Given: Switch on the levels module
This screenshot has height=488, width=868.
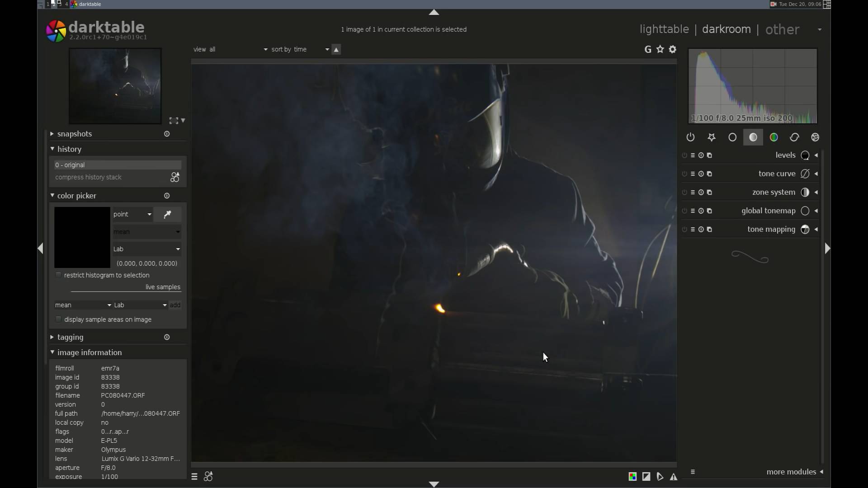Looking at the screenshot, I should coord(684,155).
